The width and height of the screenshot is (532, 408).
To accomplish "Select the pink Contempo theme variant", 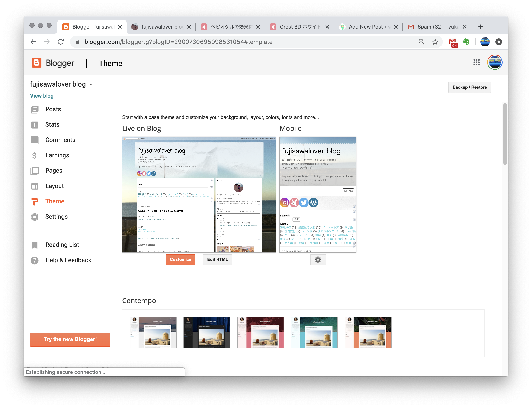I will (x=260, y=332).
